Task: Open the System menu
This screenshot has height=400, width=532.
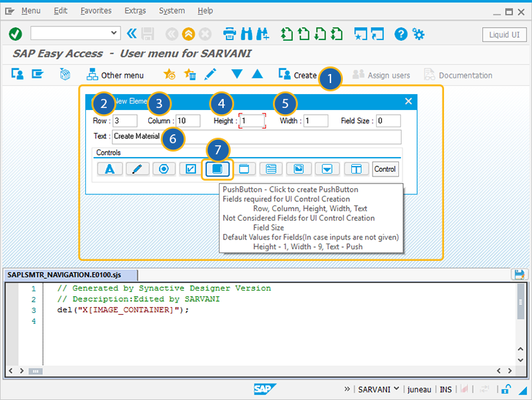Action: [172, 11]
